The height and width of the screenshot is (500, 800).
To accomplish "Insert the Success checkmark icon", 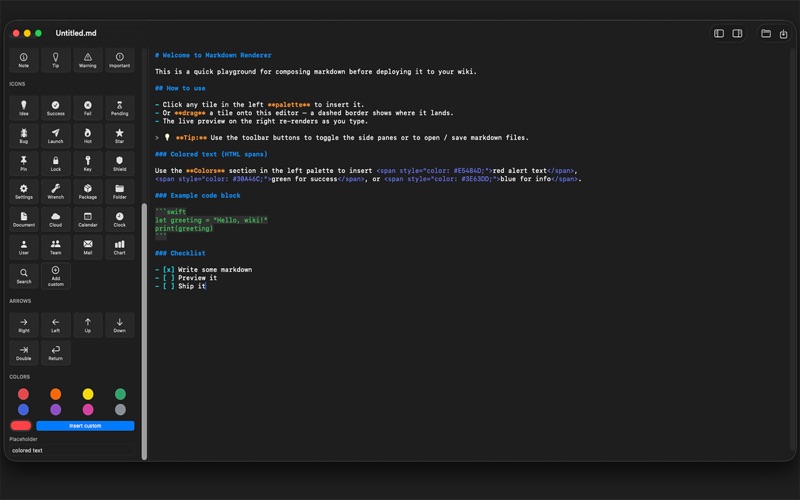I will coord(56,108).
